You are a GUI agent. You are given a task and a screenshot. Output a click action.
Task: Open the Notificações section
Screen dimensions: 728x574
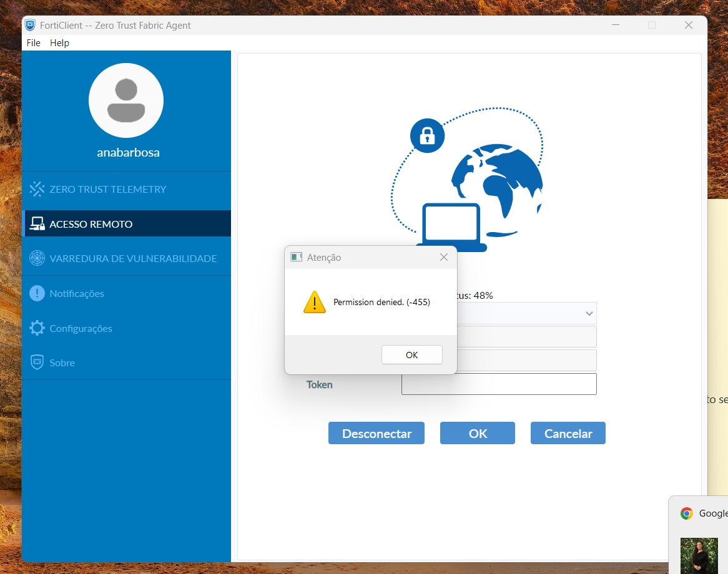(x=126, y=293)
